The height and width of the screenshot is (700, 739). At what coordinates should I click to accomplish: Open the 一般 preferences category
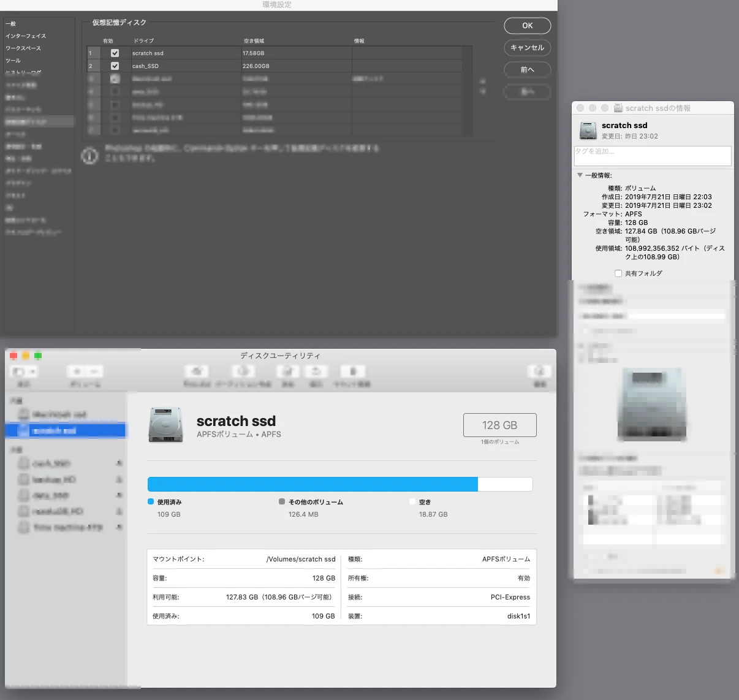(11, 24)
